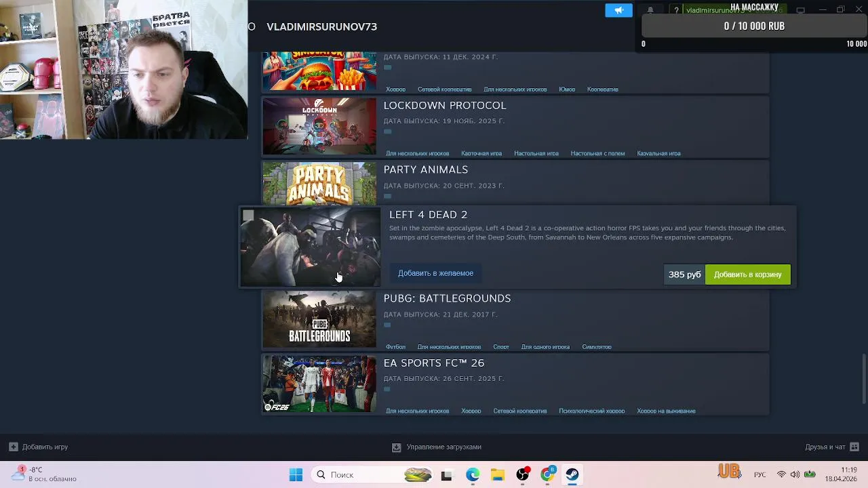Select the Хоррор на выживание tag
The image size is (868, 488).
(x=666, y=411)
